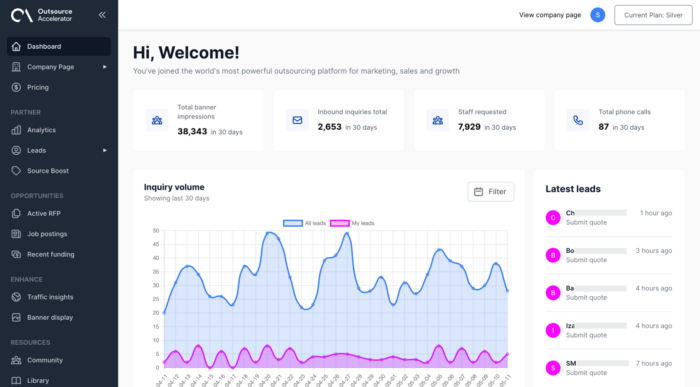Click the Library book icon
Screen dimensions: 700x387
pos(16,381)
